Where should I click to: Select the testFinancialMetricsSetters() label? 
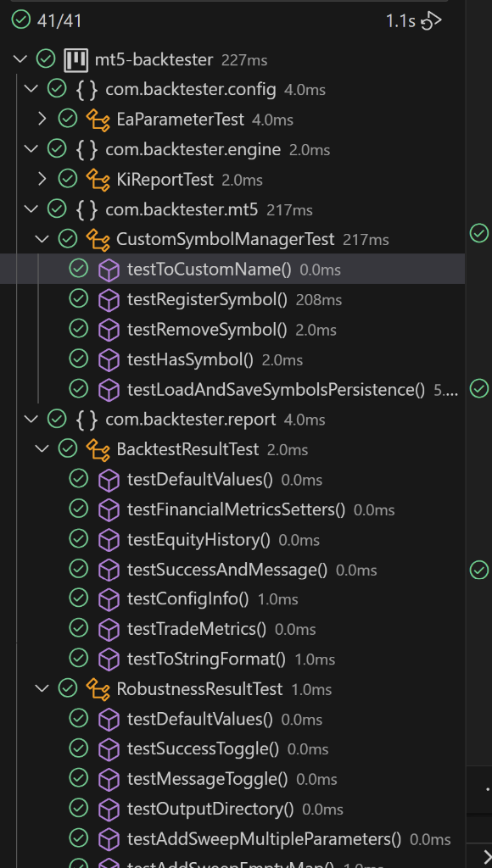(x=236, y=509)
